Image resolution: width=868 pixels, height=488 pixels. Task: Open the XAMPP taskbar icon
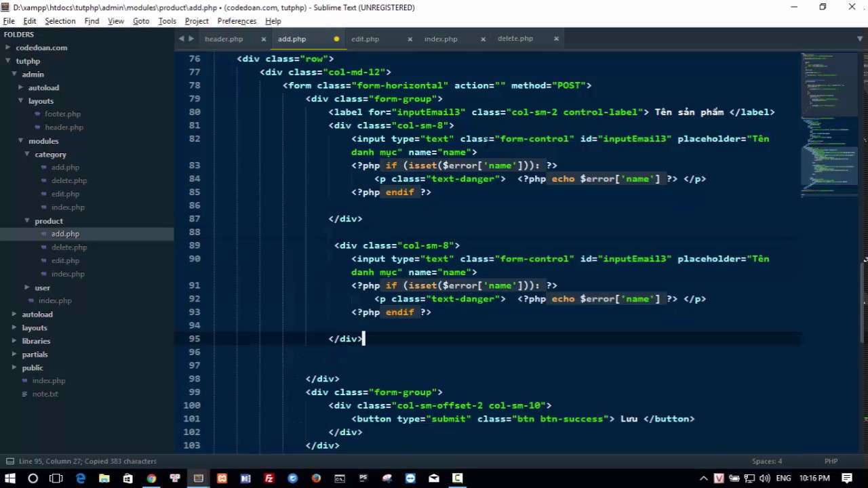click(222, 479)
